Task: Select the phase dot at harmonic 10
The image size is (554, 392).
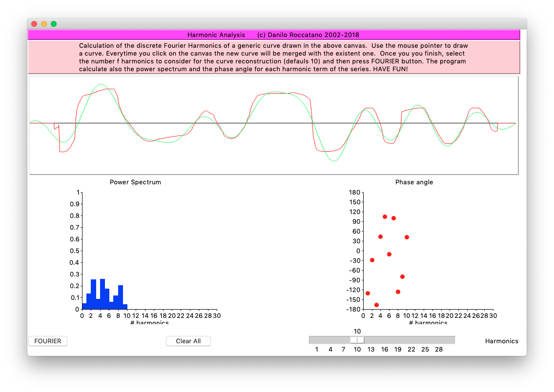Action: (x=407, y=237)
